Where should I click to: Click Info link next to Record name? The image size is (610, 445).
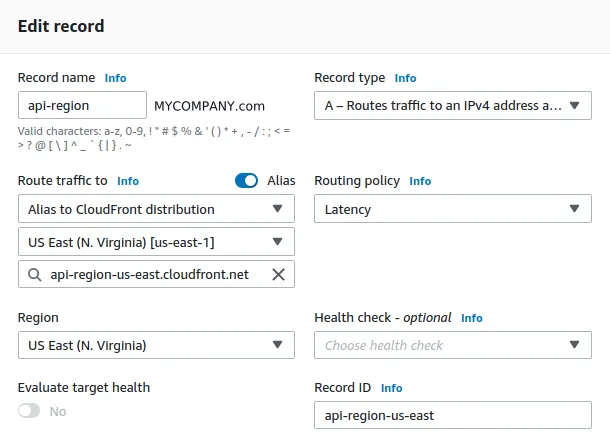click(116, 78)
